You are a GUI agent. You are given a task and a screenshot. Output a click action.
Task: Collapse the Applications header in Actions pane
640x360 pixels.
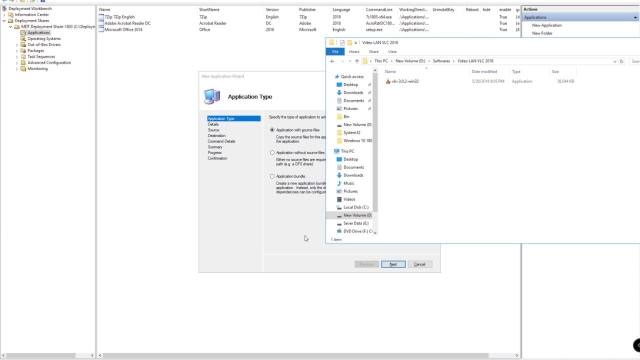click(635, 17)
